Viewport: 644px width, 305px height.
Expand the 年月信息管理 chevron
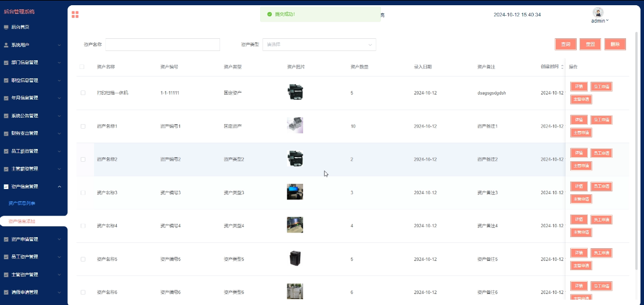(59, 98)
